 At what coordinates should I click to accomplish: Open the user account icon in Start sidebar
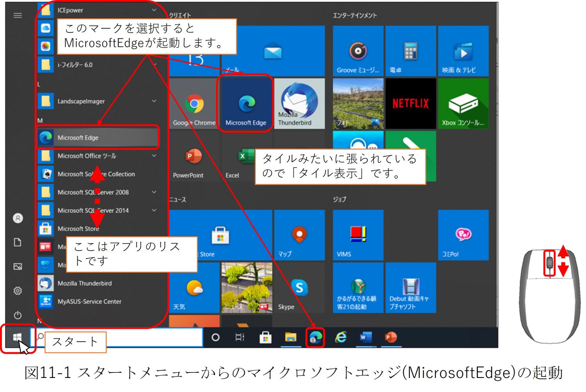coord(18,218)
